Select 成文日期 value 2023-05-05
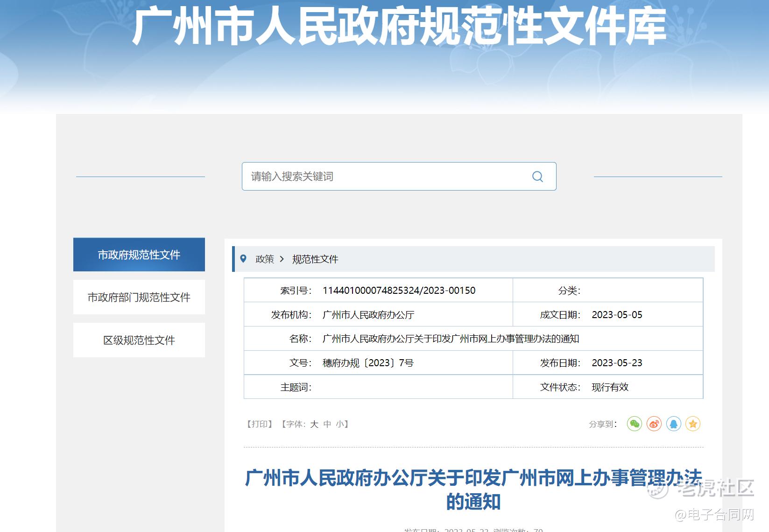 point(617,315)
